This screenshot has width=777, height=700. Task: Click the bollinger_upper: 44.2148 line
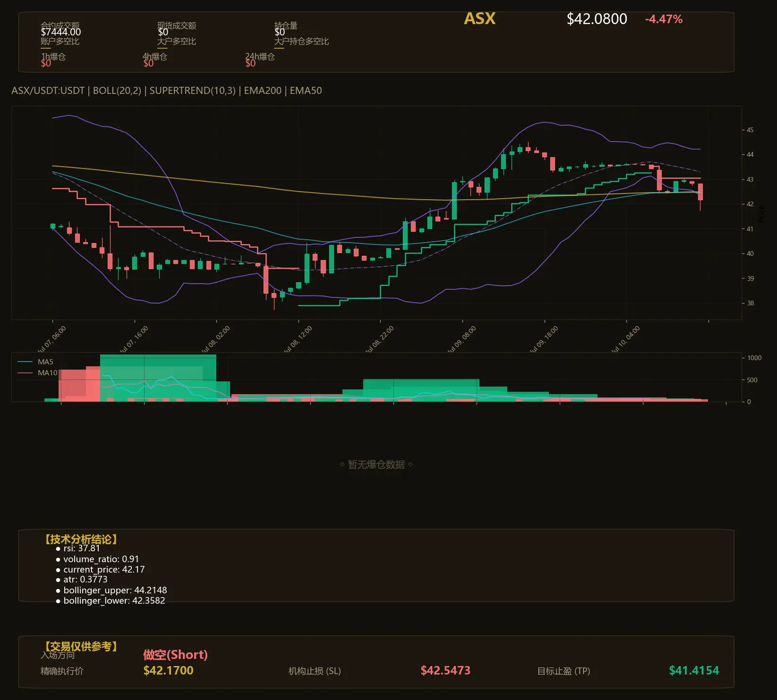[x=115, y=590]
